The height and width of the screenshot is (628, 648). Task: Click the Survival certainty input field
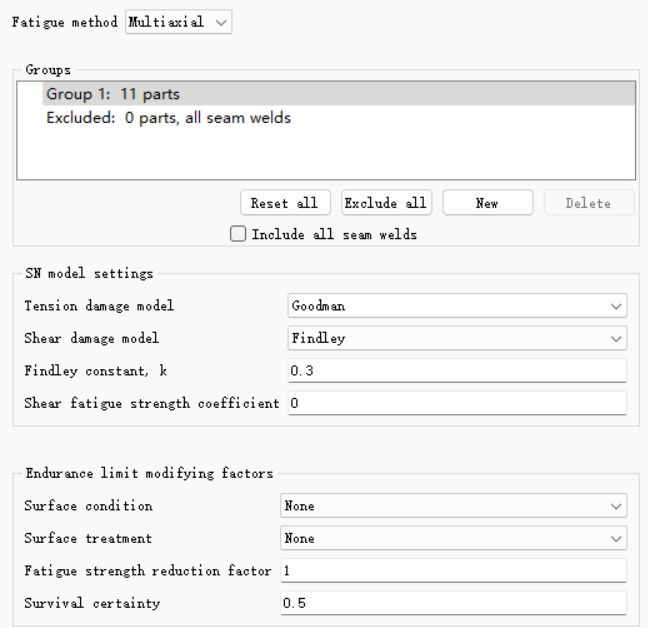[453, 603]
